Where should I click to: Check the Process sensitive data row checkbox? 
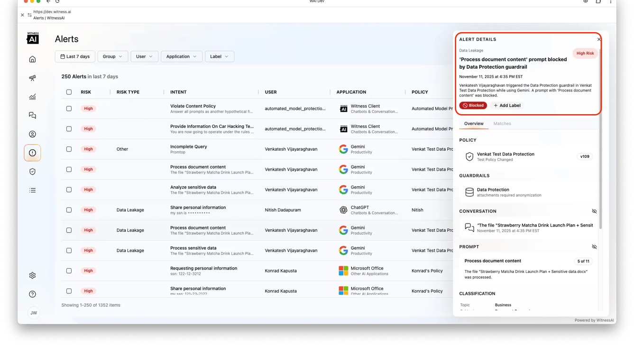(x=69, y=250)
